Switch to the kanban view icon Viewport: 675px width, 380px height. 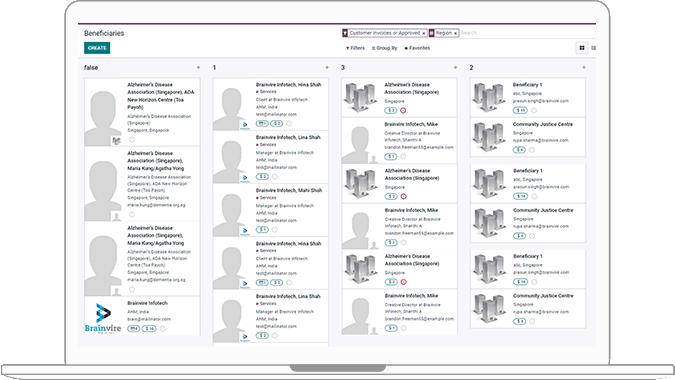582,48
